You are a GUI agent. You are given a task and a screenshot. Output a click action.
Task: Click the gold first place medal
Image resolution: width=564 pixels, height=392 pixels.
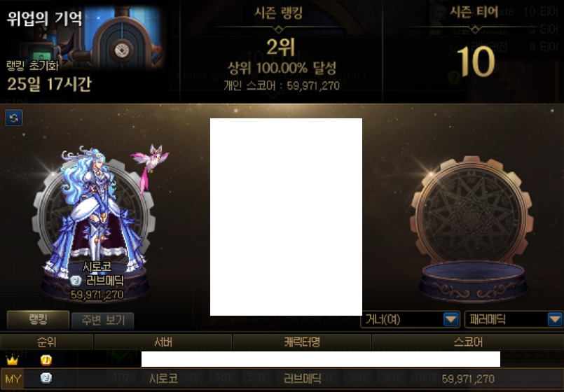[x=46, y=360]
